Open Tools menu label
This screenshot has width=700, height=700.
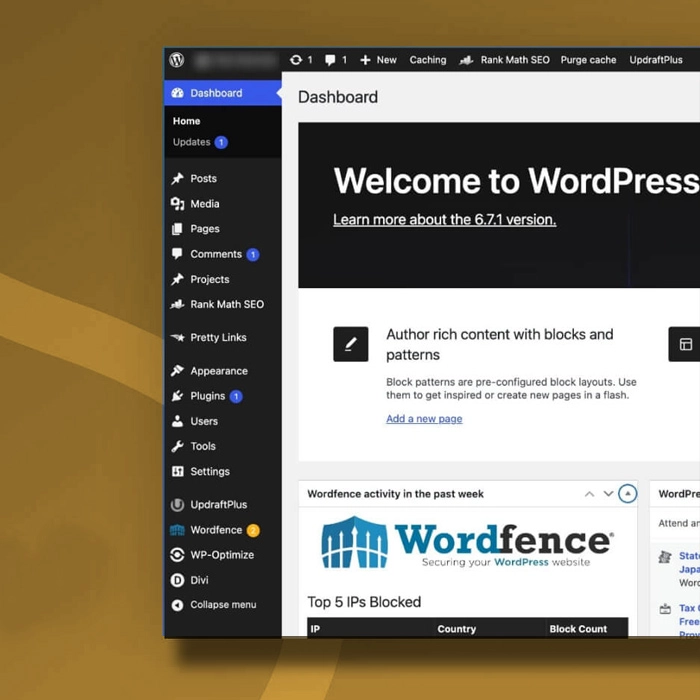tap(203, 446)
